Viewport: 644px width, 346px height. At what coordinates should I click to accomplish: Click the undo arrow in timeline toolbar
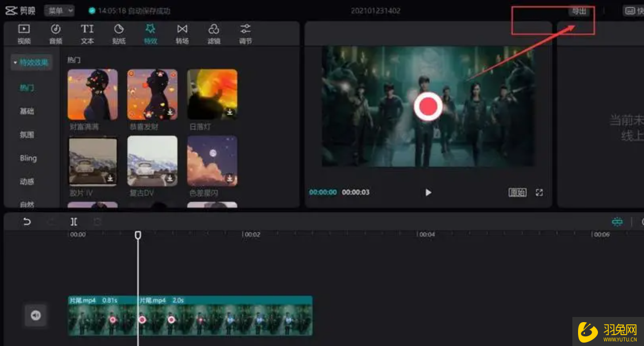click(x=27, y=222)
